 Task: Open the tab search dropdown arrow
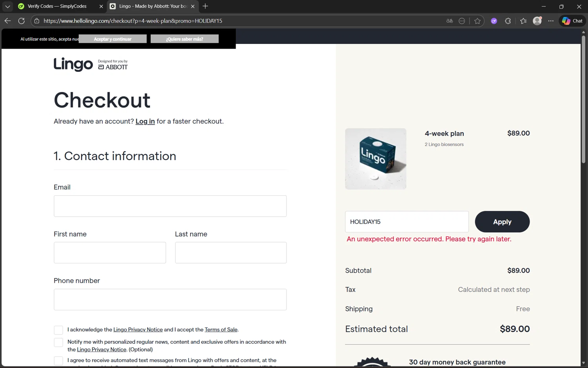tap(7, 6)
